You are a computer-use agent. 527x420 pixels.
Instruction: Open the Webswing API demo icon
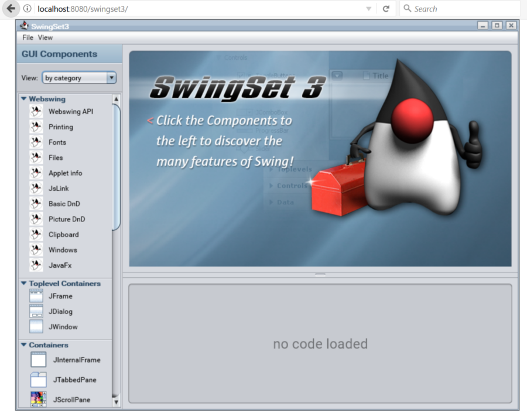[x=36, y=111]
